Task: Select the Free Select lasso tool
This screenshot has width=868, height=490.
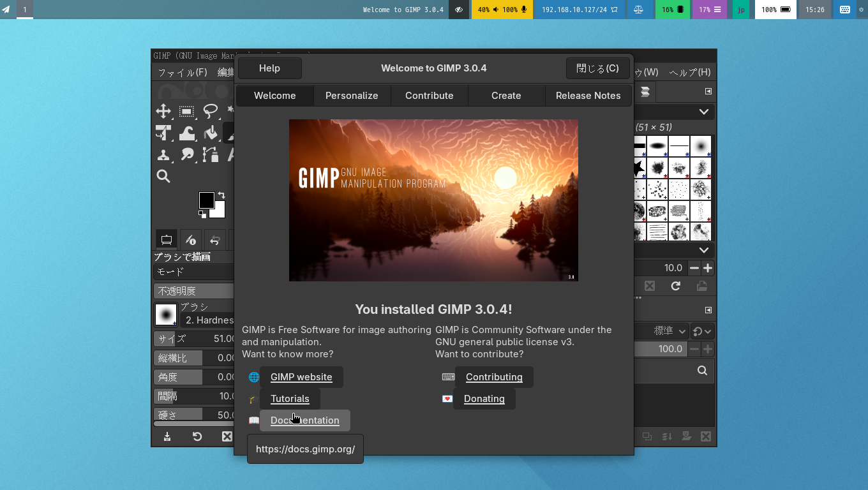Action: click(x=210, y=111)
